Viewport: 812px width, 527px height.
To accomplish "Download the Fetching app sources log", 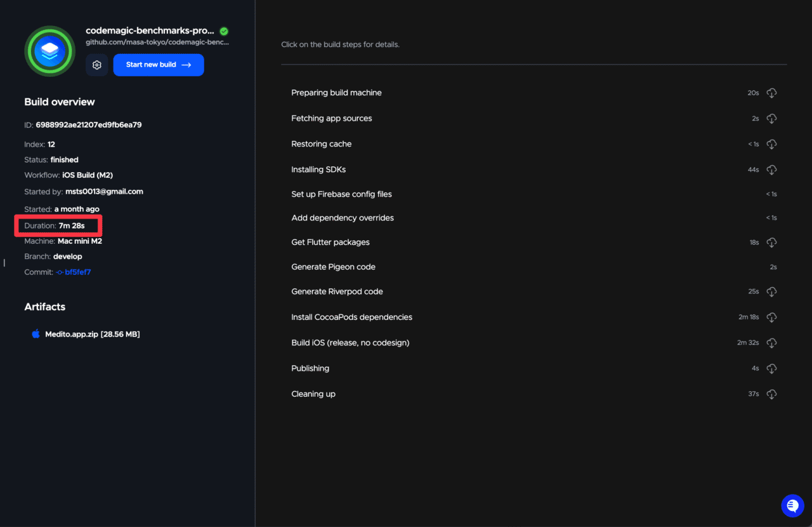I will (771, 119).
